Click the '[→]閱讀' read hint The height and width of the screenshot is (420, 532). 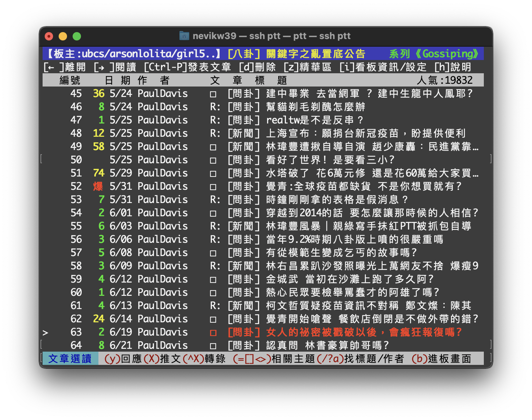click(x=115, y=67)
